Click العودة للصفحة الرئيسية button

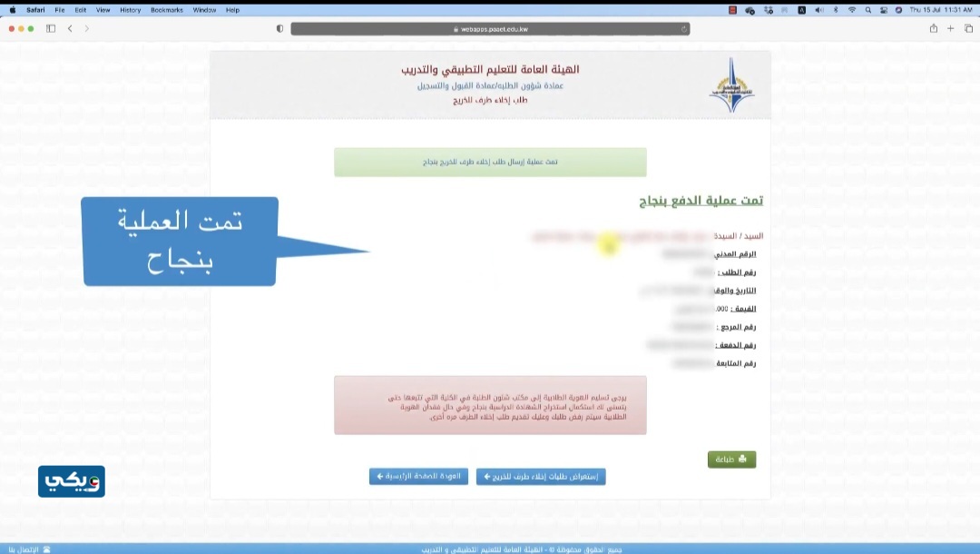(418, 477)
